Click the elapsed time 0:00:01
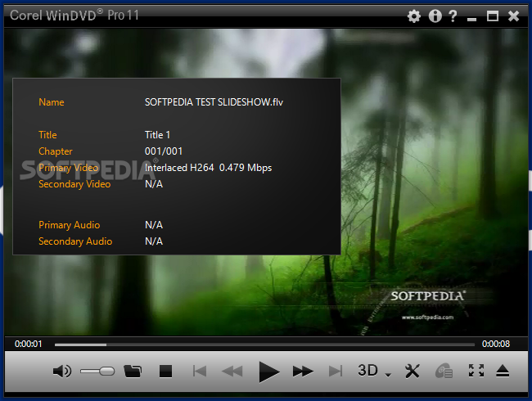532x401 pixels. click(28, 344)
